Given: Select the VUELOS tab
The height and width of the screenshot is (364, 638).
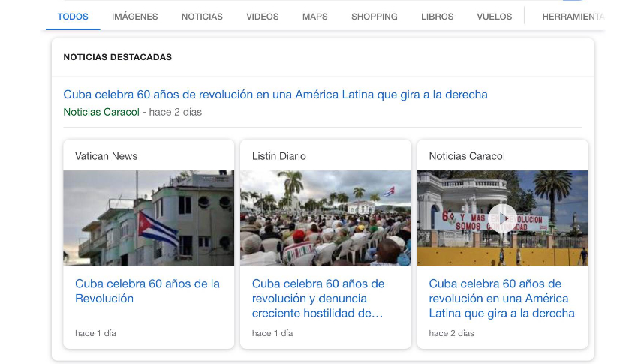Looking at the screenshot, I should pos(495,17).
